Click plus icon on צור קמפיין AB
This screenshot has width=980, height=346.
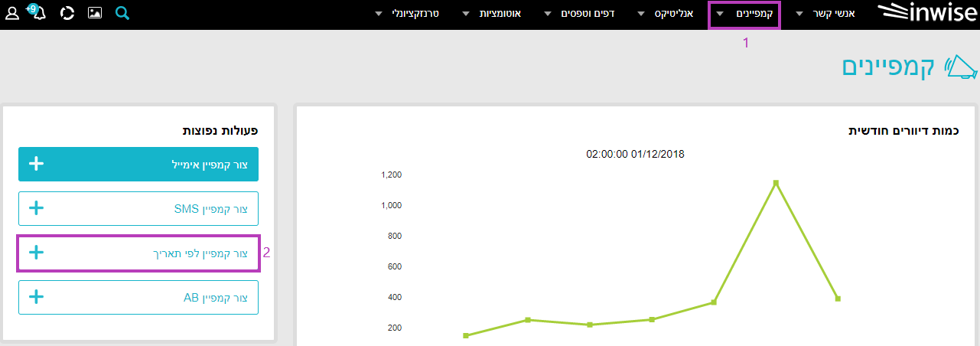pos(36,297)
